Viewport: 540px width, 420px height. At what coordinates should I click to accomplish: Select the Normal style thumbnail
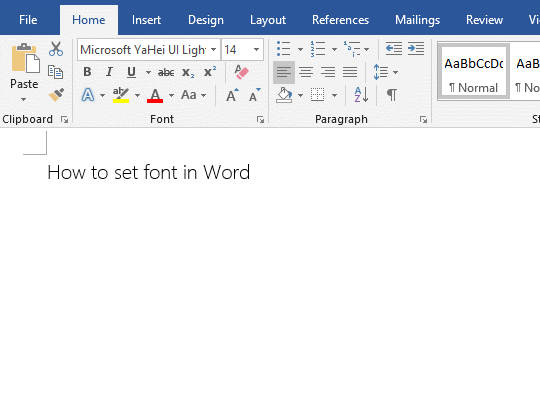(x=473, y=72)
